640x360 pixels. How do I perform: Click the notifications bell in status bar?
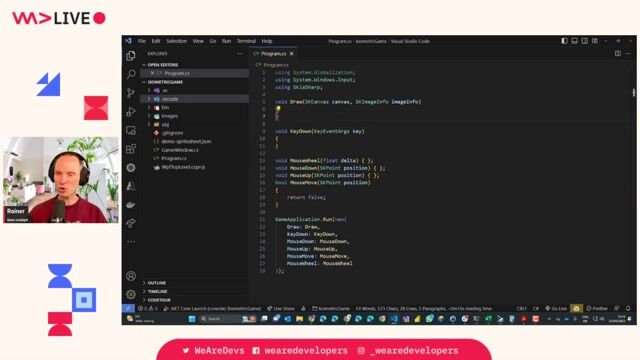click(628, 309)
